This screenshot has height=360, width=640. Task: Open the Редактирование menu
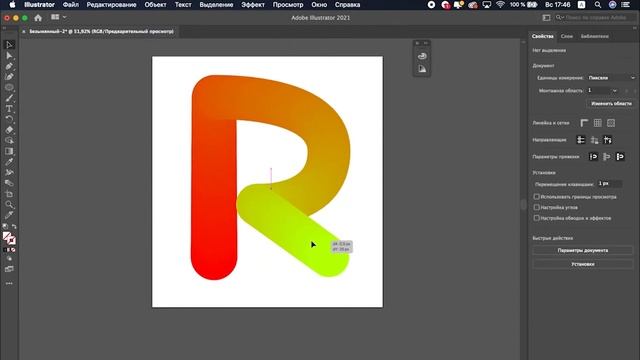[x=111, y=5]
